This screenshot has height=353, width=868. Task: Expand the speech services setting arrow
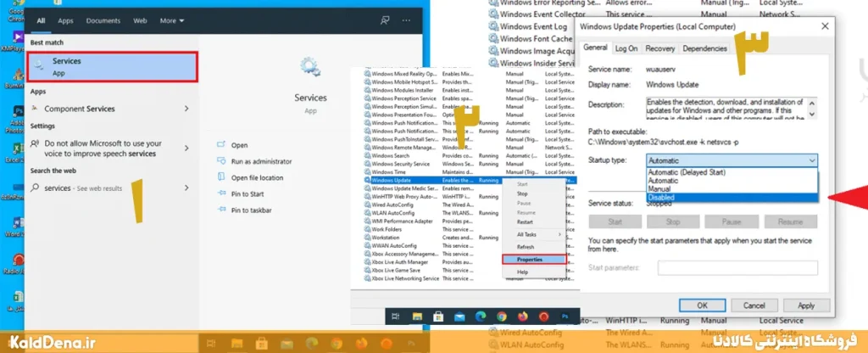186,148
